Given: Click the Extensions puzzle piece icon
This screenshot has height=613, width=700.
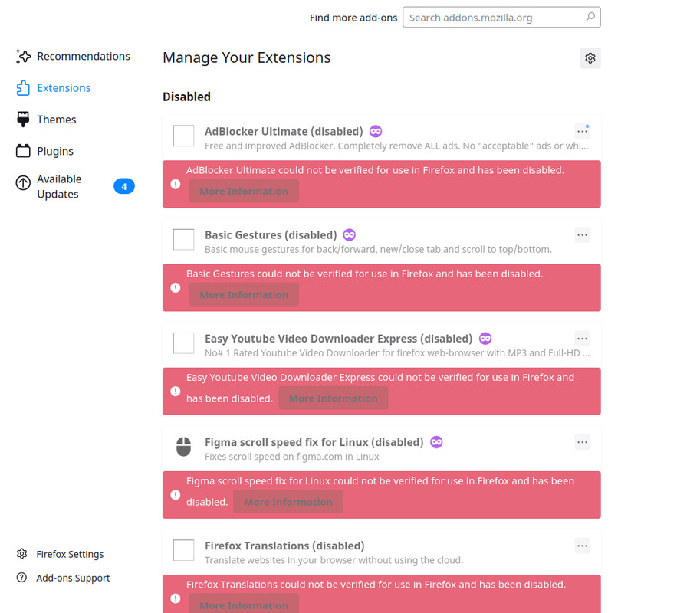Looking at the screenshot, I should click(x=23, y=88).
